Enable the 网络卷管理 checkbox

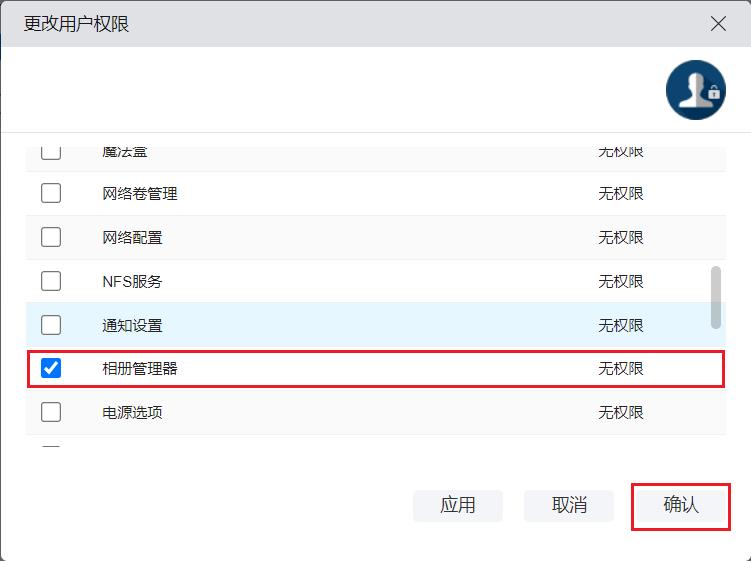click(51, 193)
